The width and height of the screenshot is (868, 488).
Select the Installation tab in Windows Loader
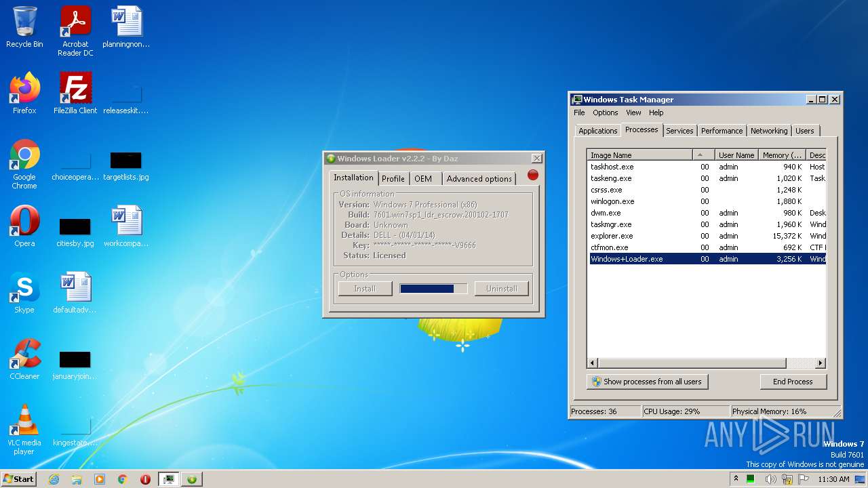[x=353, y=178]
